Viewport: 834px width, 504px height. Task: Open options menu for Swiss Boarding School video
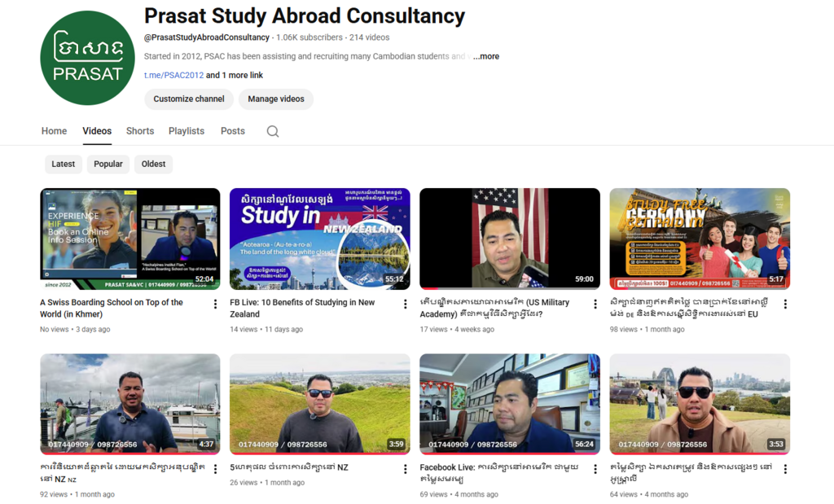(x=215, y=304)
